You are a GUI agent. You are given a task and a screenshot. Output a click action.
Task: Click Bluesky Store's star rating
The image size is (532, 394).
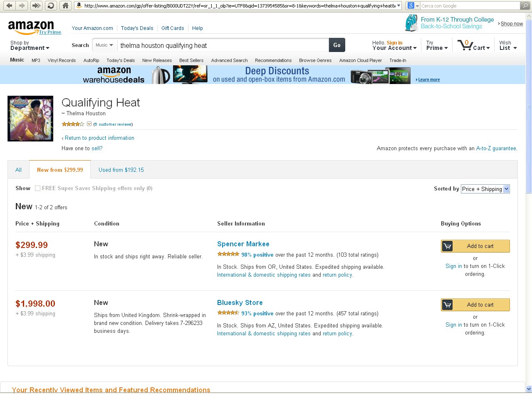click(x=228, y=313)
